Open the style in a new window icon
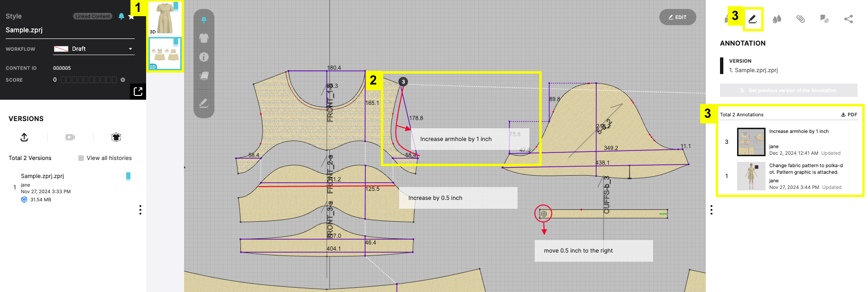The width and height of the screenshot is (868, 292). coord(138,92)
